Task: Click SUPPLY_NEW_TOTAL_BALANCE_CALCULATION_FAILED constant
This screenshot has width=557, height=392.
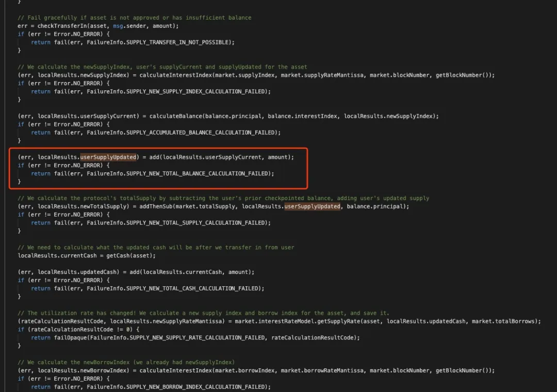Action: click(198, 174)
